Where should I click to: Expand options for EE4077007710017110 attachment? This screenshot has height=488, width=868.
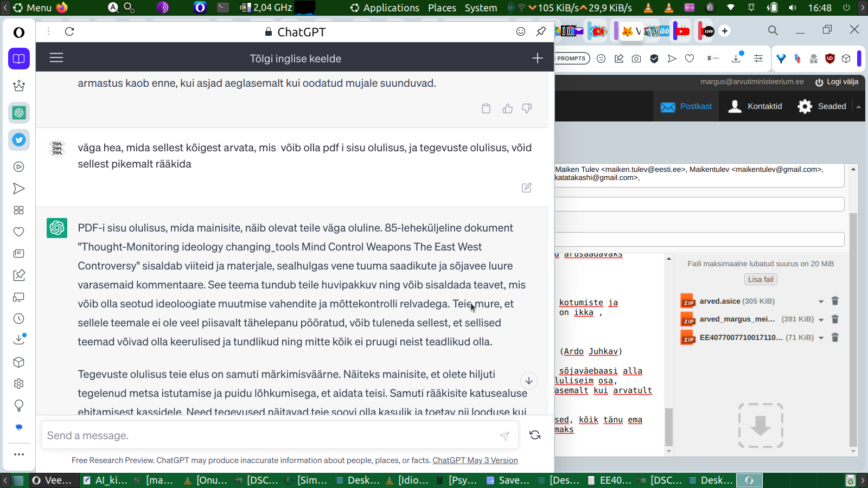pos(821,338)
